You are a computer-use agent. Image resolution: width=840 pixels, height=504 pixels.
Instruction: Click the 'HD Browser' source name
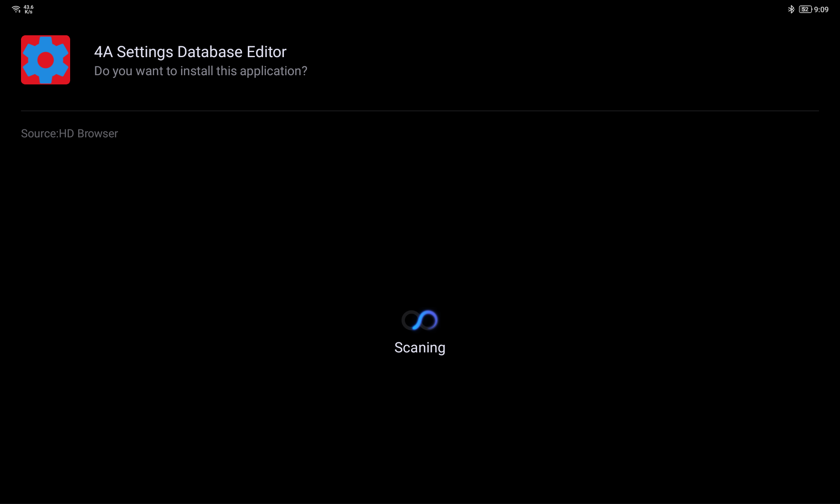pos(88,134)
